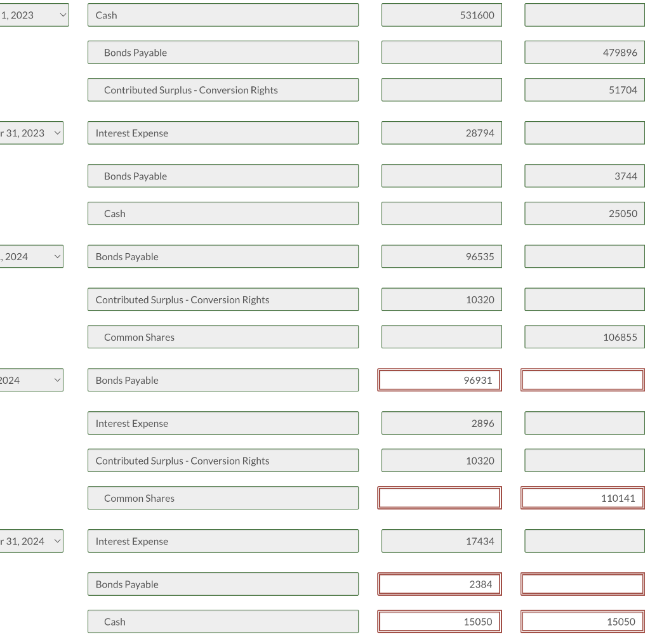Select the Bonds Payable field debited 2384
This screenshot has height=644, width=650.
[223, 584]
